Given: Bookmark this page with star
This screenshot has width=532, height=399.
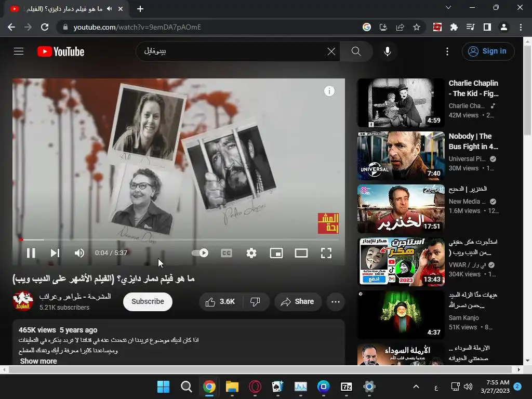Looking at the screenshot, I should [x=417, y=27].
